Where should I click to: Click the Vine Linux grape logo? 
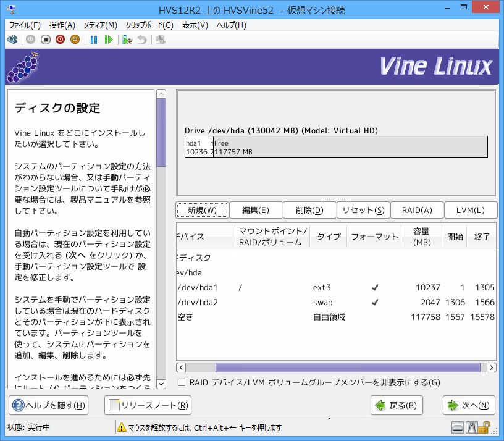23,67
